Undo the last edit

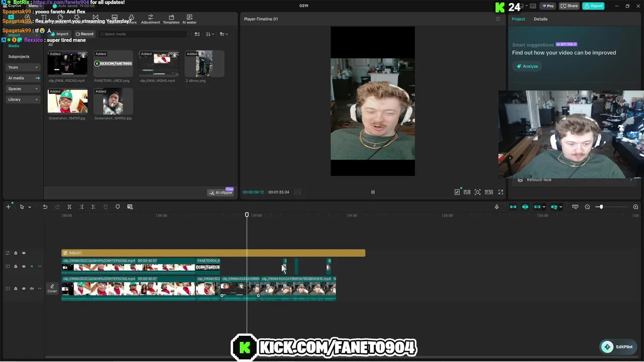tap(45, 207)
